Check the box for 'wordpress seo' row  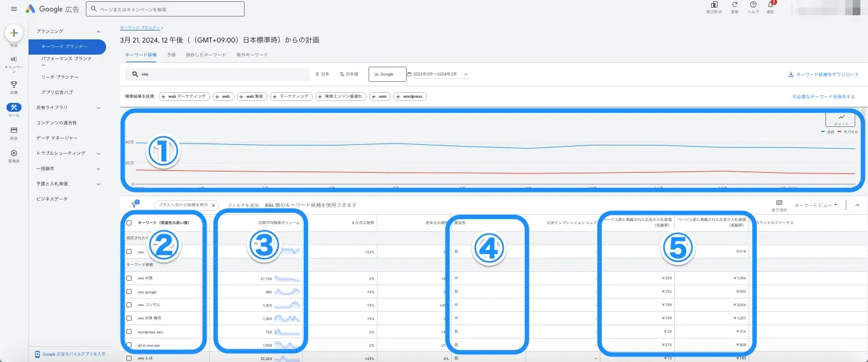click(x=130, y=332)
